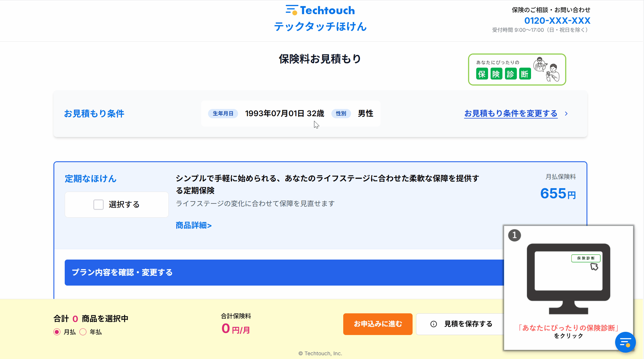The width and height of the screenshot is (644, 359).
Task: Click the info icon beside 見積を保存する
Action: coord(433,324)
